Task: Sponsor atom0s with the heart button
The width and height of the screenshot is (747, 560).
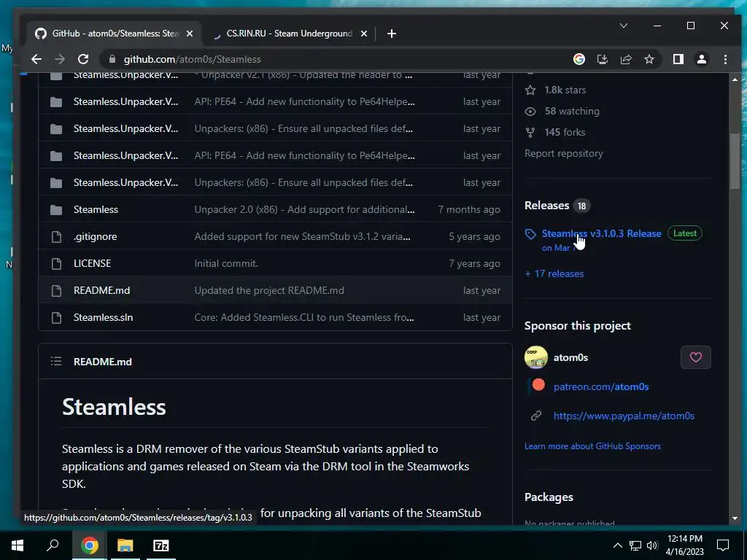Action: (x=695, y=357)
